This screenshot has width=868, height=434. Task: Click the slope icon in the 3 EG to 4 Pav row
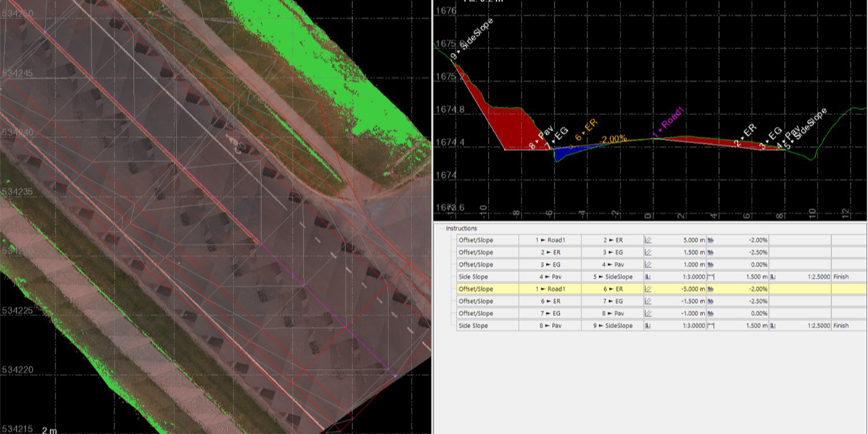tap(649, 263)
